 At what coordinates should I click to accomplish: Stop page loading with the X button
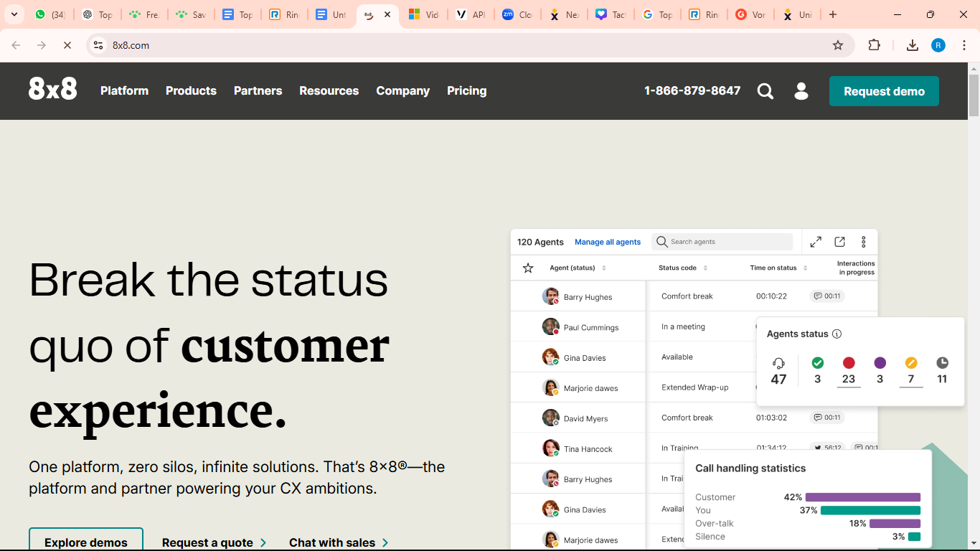[x=67, y=45]
